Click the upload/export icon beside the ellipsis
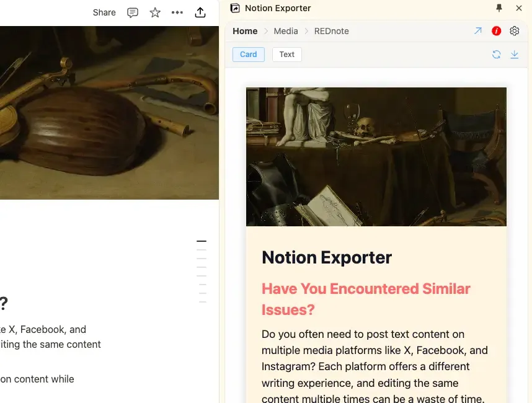532x403 pixels. [200, 12]
